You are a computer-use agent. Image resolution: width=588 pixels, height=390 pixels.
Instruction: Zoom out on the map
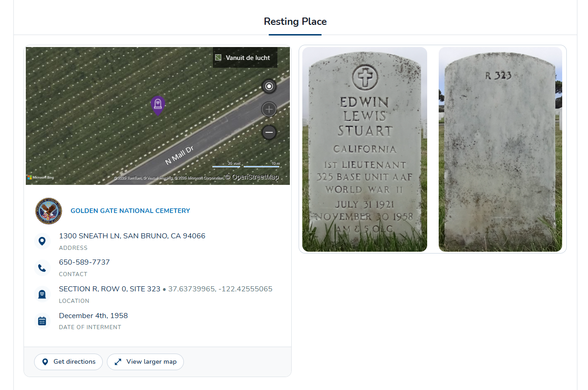tap(269, 132)
